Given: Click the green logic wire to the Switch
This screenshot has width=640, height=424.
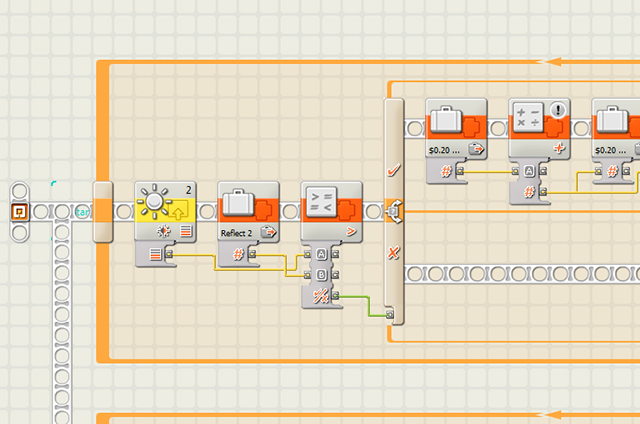Looking at the screenshot, I should (x=369, y=306).
